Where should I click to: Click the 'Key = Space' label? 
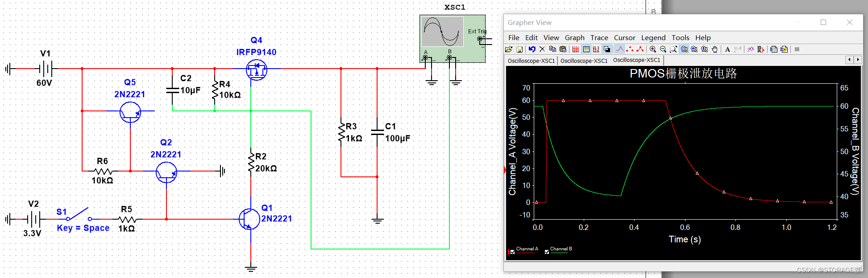coord(83,228)
